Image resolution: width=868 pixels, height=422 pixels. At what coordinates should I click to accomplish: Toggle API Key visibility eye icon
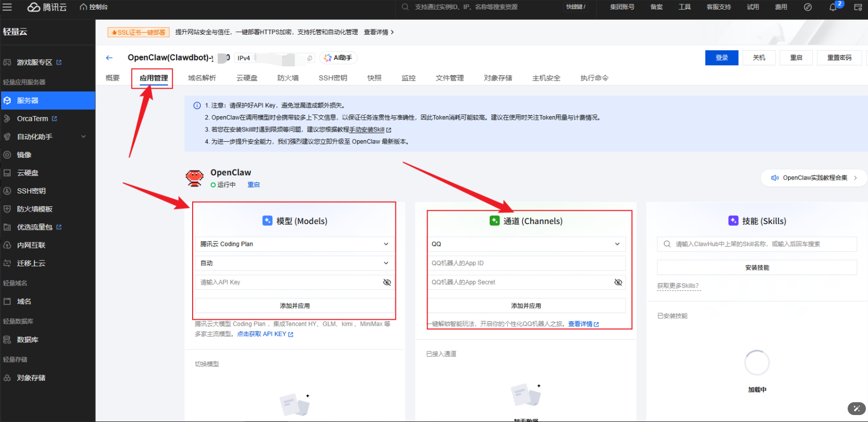[x=387, y=282]
